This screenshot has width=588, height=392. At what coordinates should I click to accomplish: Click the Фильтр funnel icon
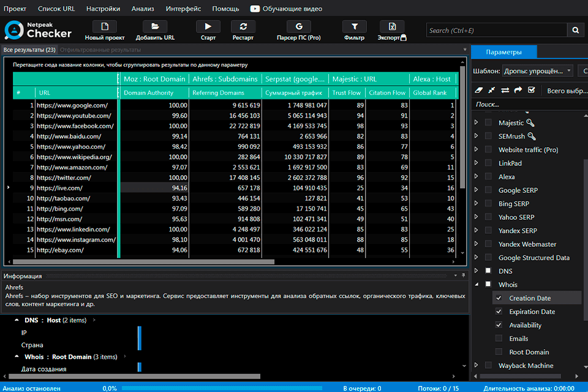pos(354,27)
